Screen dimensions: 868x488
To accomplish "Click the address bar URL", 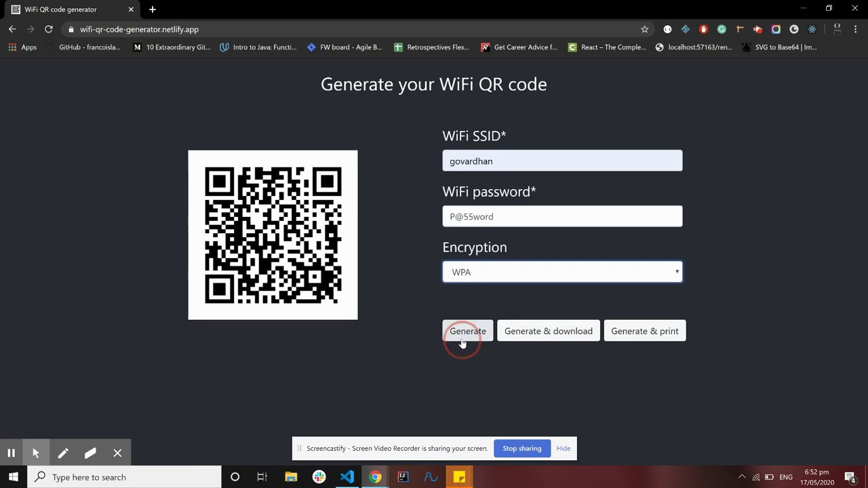I will pyautogui.click(x=139, y=29).
